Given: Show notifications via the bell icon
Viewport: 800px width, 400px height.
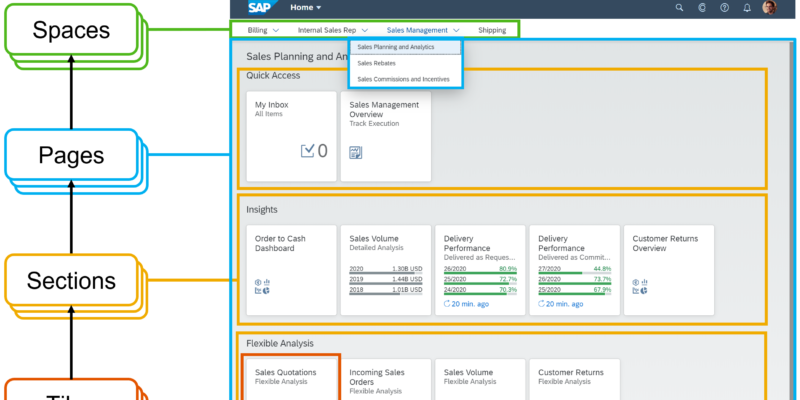Looking at the screenshot, I should [747, 8].
